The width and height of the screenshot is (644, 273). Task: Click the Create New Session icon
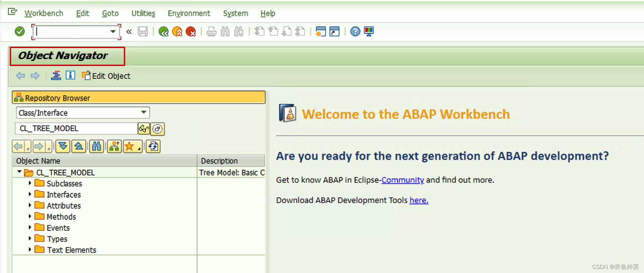321,32
